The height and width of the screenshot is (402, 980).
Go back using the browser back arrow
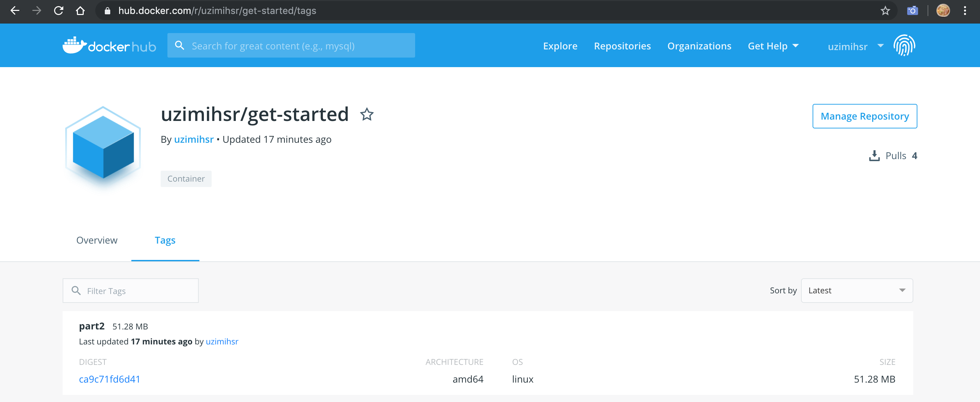pos(15,11)
